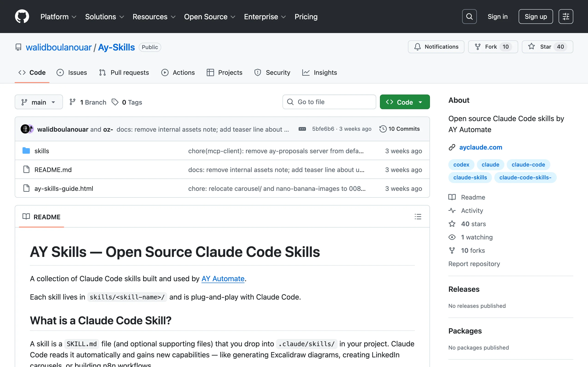
Task: Expand commit message ellipsis icon
Action: 302,129
